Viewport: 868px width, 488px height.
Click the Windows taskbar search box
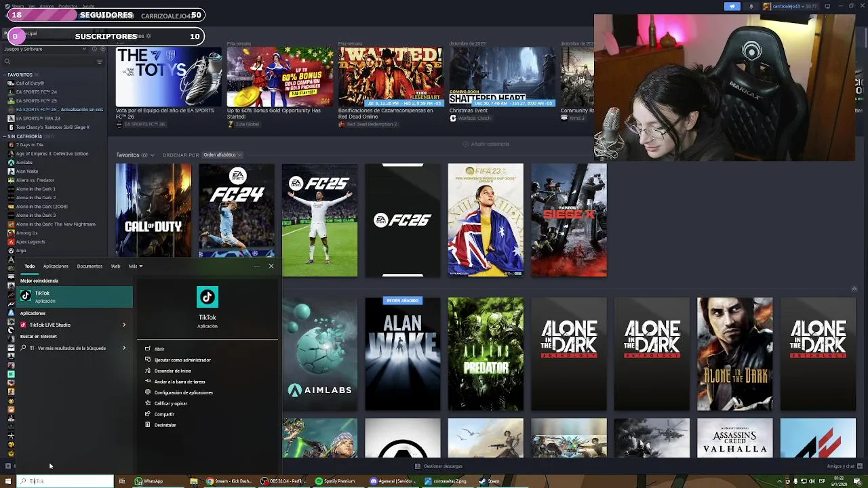[x=65, y=481]
